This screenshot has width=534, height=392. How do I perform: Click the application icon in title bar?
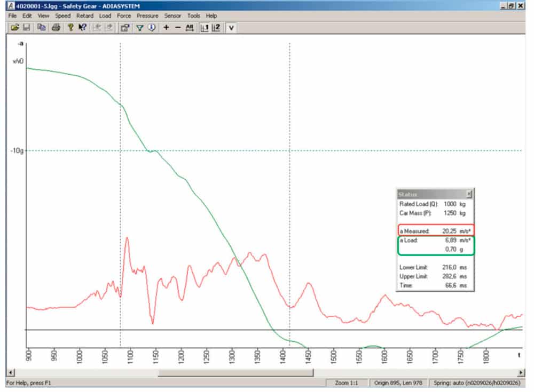[11, 6]
